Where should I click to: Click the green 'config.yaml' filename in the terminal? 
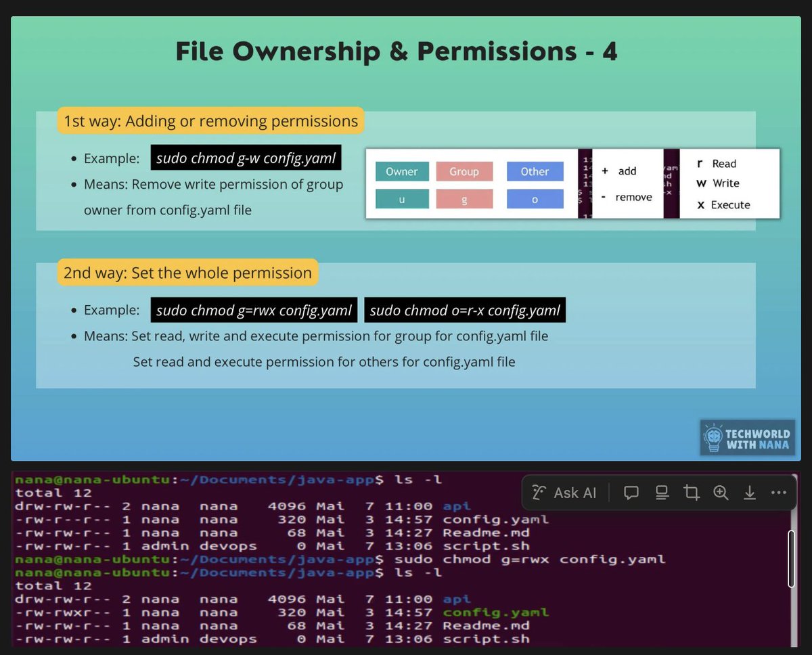[496, 612]
